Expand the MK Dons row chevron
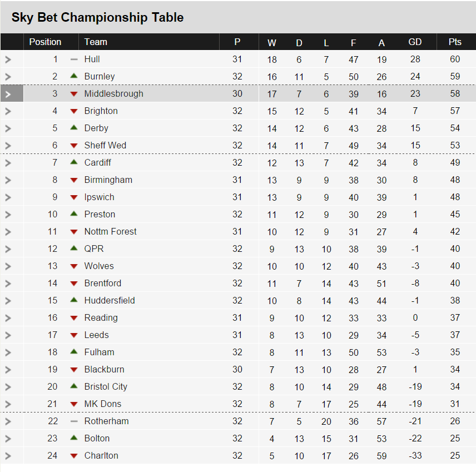Image resolution: width=476 pixels, height=472 pixels. (8, 404)
